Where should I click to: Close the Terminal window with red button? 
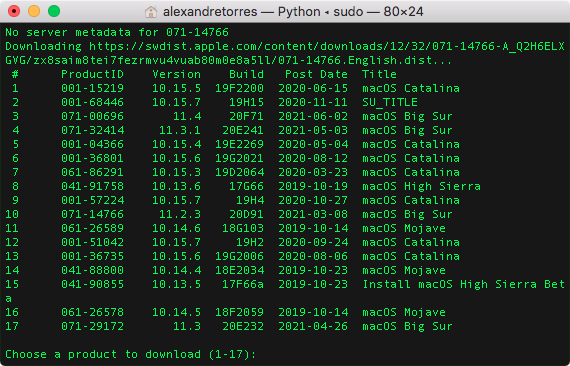(14, 11)
